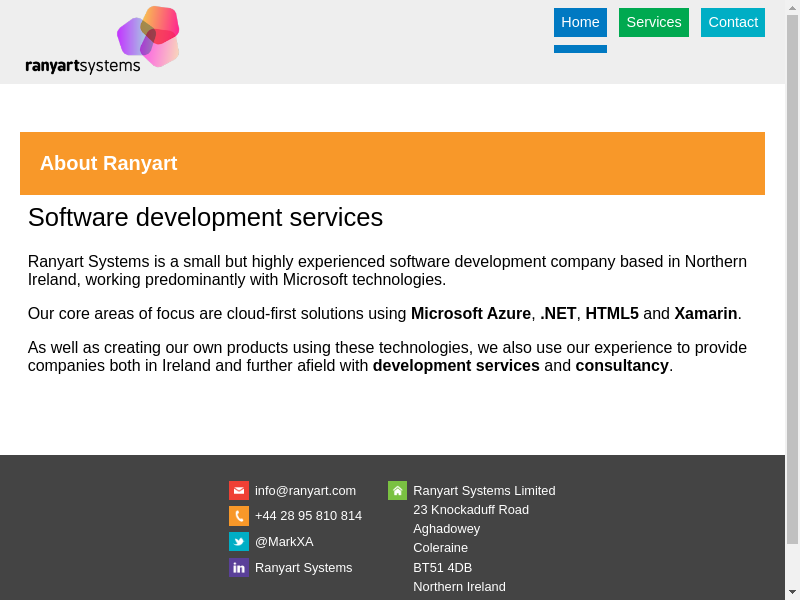Image resolution: width=800 pixels, height=600 pixels.
Task: Click the +44 28 95 810 814 phone number
Action: (x=308, y=516)
